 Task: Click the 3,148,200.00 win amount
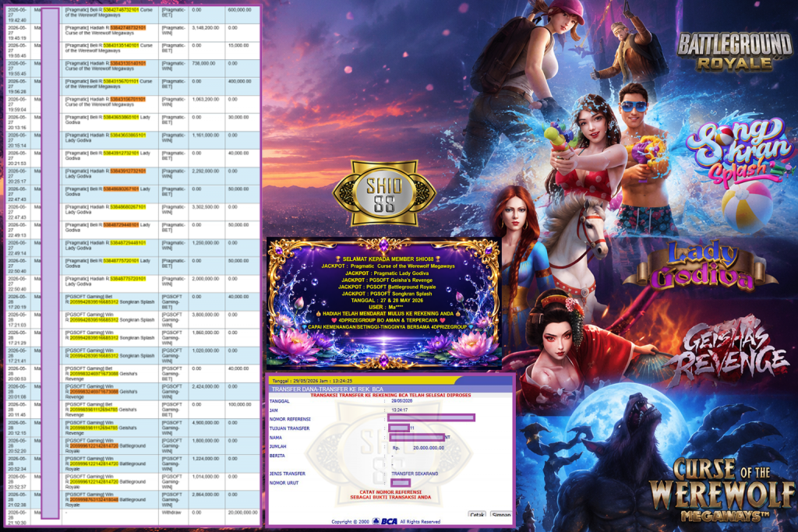(205, 27)
